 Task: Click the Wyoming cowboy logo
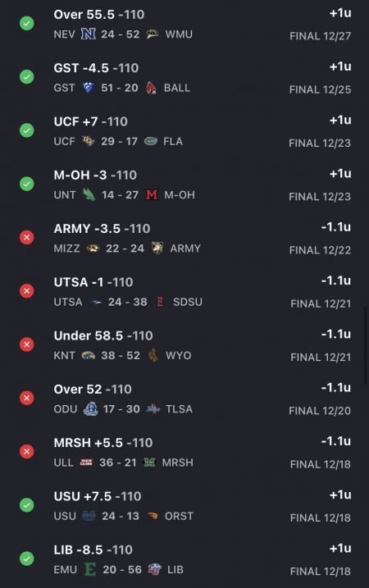coord(153,355)
